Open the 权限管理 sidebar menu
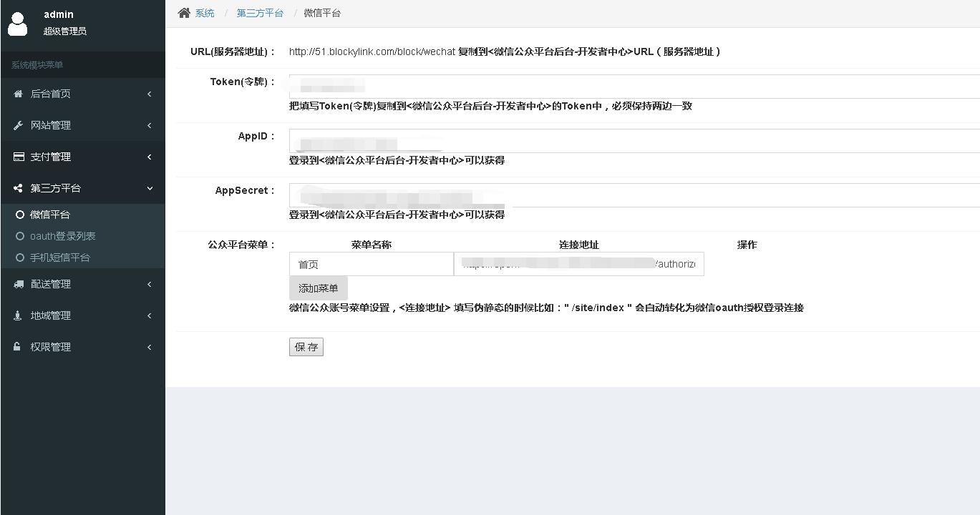The width and height of the screenshot is (980, 515). 83,347
